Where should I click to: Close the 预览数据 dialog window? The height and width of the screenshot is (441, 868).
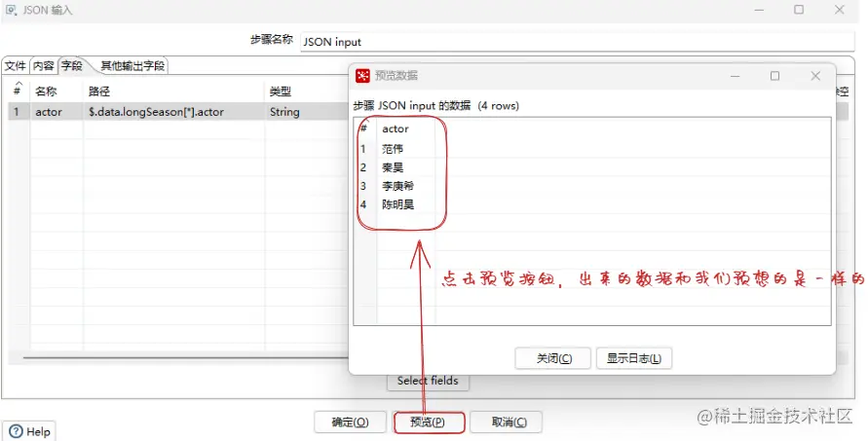815,76
